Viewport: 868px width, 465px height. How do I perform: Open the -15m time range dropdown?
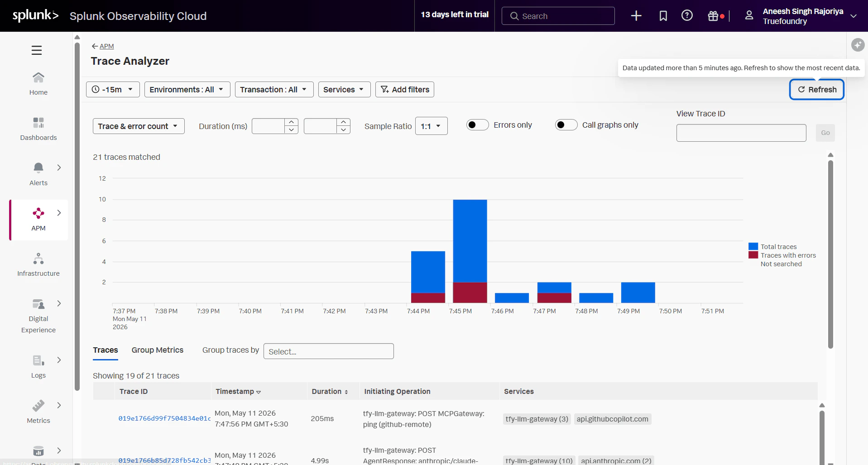click(x=113, y=90)
